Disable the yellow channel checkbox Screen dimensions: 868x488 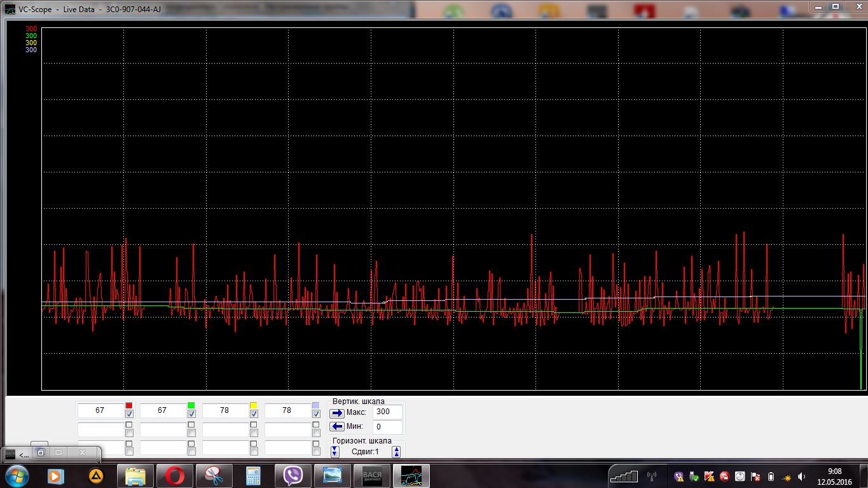pos(254,414)
